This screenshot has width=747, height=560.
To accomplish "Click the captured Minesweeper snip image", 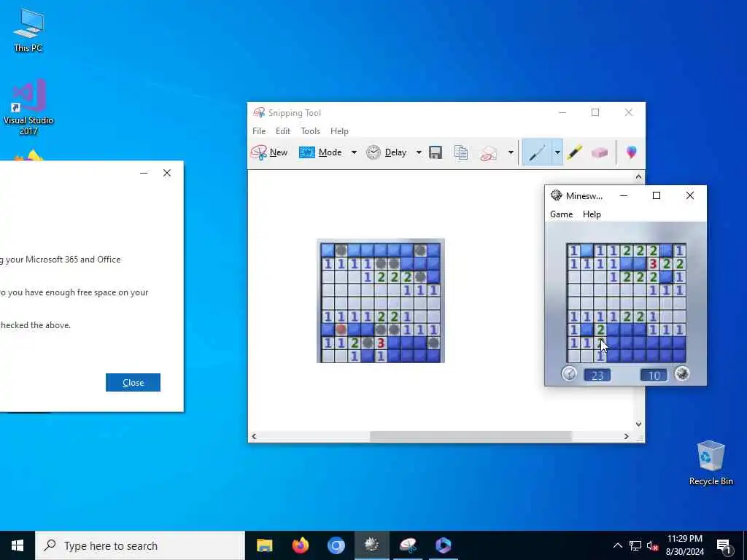I will tap(381, 300).
